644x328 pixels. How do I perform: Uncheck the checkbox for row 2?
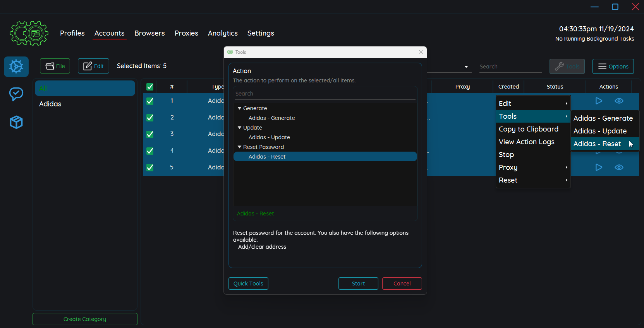click(x=150, y=118)
